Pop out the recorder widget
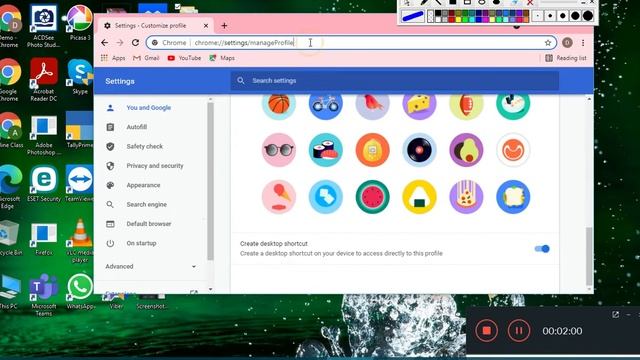Screen dimensions: 640x360 pos(616,314)
